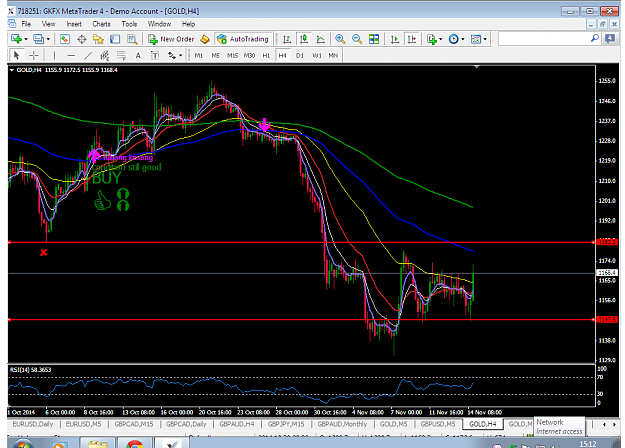The image size is (625, 448).
Task: Switch to the GBPCAD,M15 chart tab
Action: click(134, 424)
